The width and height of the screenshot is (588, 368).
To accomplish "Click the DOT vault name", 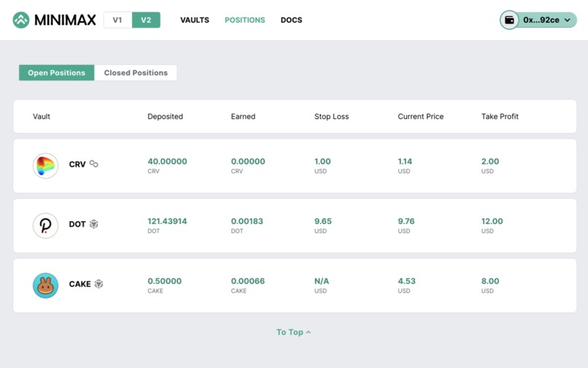I will pos(77,224).
